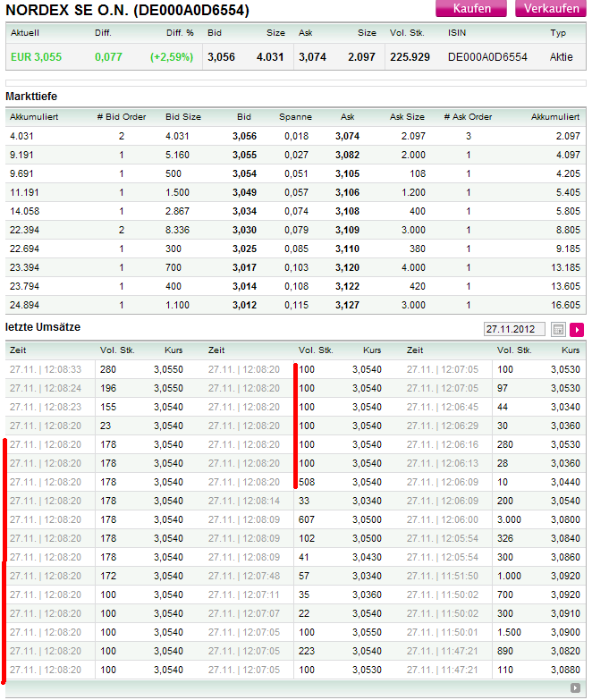
Task: Click trade time 27.11. | 12:07:48
Action: (x=244, y=576)
